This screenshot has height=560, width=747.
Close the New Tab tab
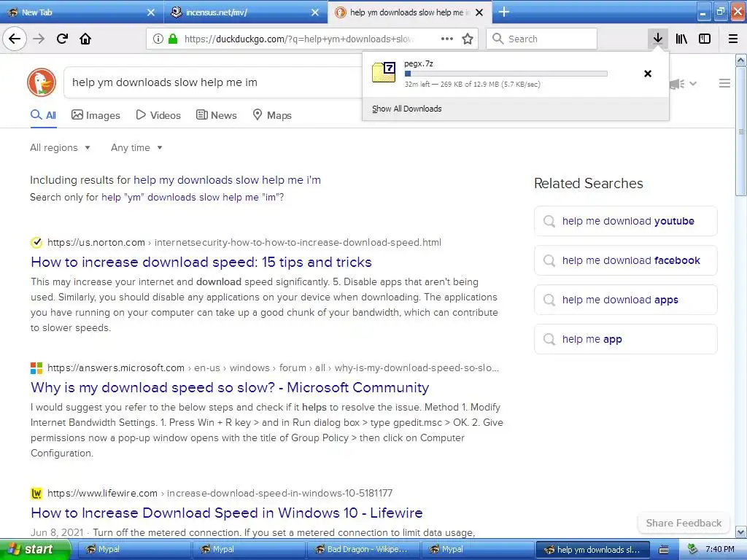151,12
